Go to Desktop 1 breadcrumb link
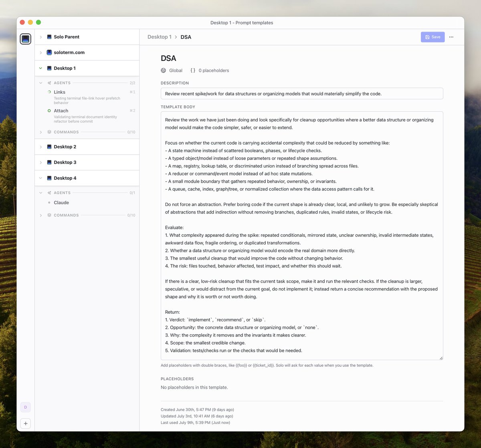The image size is (481, 448). (159, 37)
